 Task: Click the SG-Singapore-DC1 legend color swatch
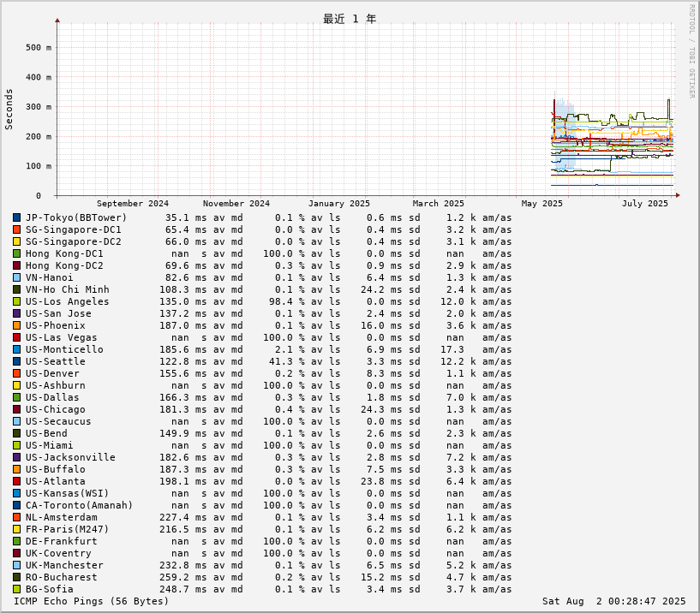click(16, 229)
